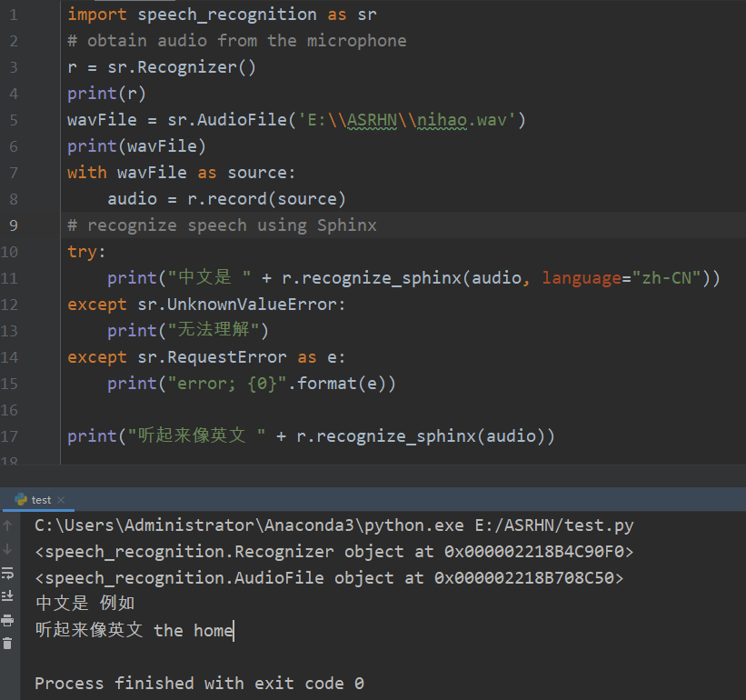This screenshot has height=700, width=746.
Task: Click the final print statement on line 17
Action: (x=309, y=435)
